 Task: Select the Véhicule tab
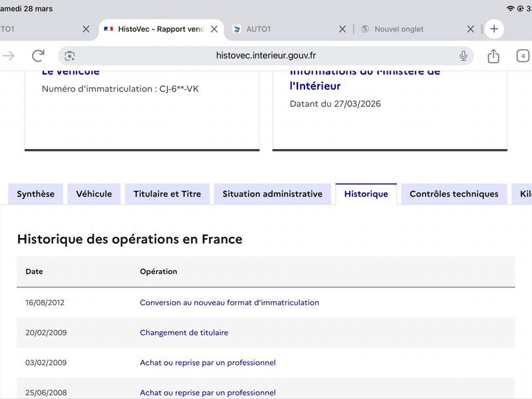pos(94,194)
